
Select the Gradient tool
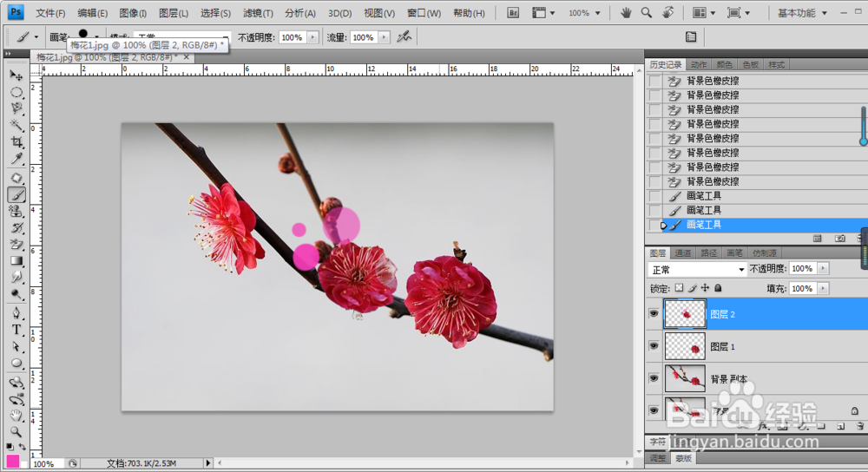(x=16, y=260)
